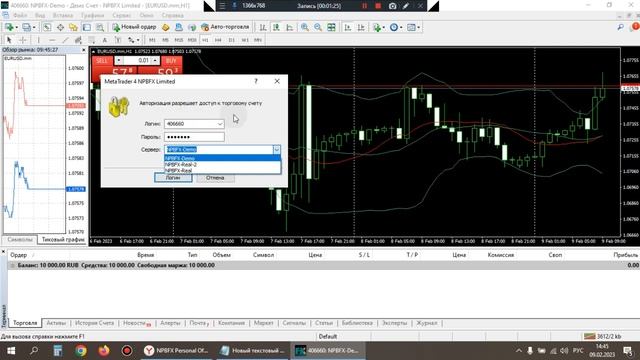Image resolution: width=640 pixels, height=360 pixels.
Task: Open the Strategy Tester icon
Action: (100, 27)
